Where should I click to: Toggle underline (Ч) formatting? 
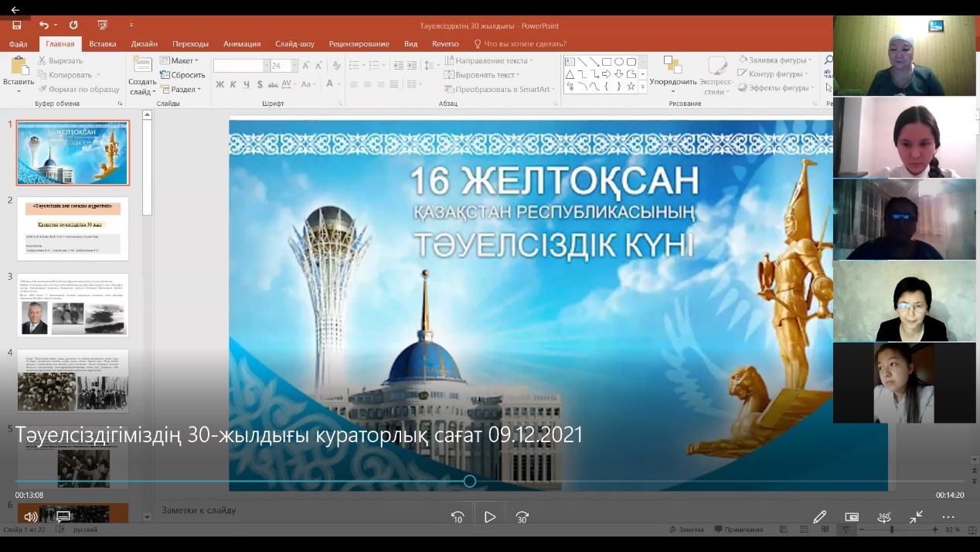247,84
